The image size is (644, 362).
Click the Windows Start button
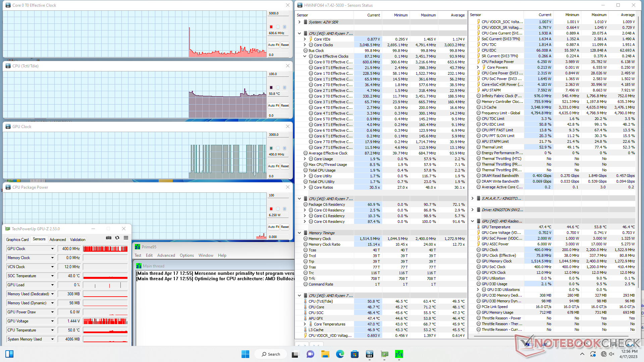tap(245, 354)
